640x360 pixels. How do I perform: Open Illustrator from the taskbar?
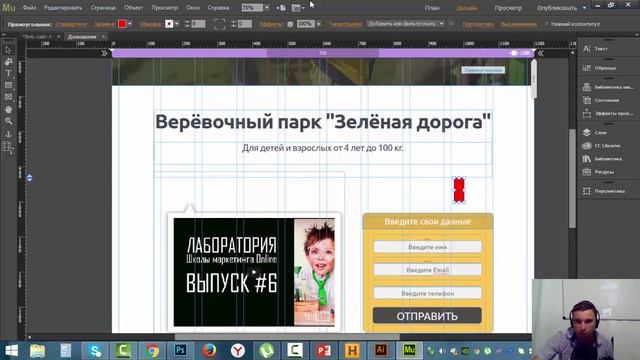pyautogui.click(x=380, y=350)
